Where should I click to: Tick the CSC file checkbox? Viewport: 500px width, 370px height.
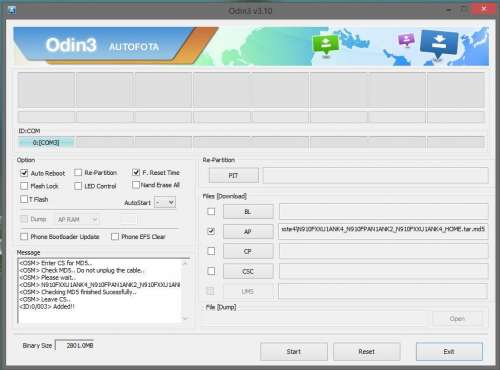pyautogui.click(x=211, y=271)
